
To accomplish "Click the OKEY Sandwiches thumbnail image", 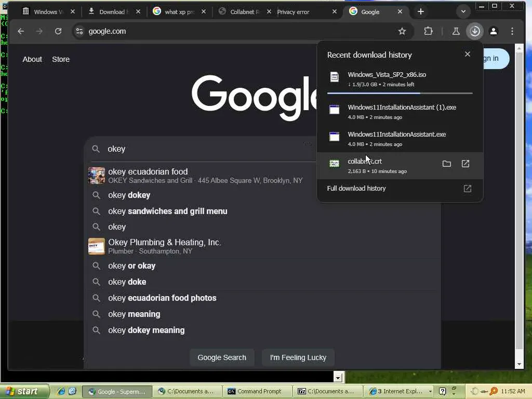I will pos(96,176).
